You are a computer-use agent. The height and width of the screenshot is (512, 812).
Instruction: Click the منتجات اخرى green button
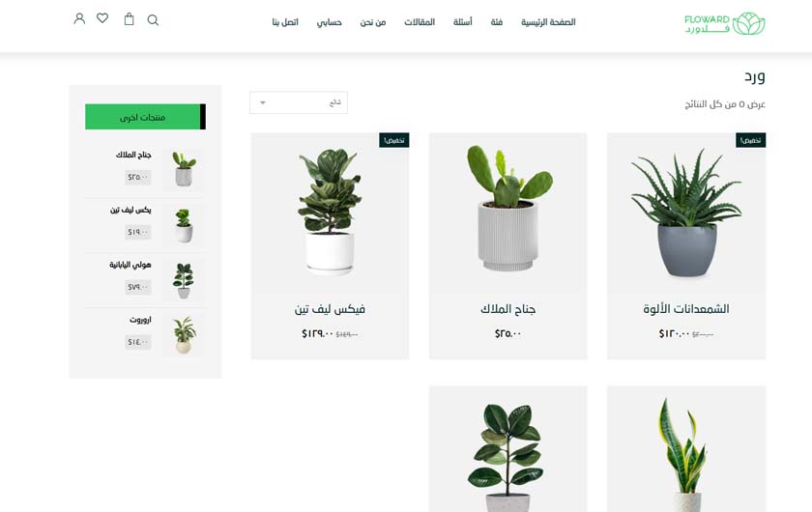click(146, 117)
